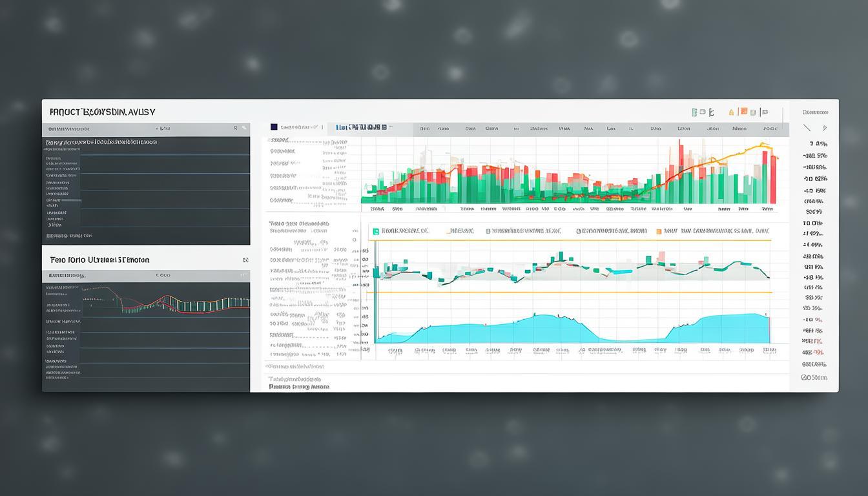Click the bold link text at bottom of chart area

(299, 387)
